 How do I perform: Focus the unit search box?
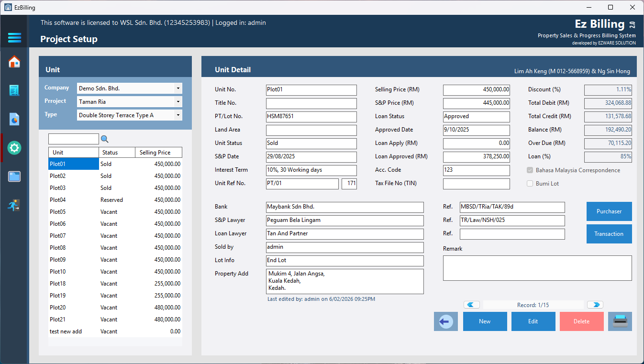74,139
